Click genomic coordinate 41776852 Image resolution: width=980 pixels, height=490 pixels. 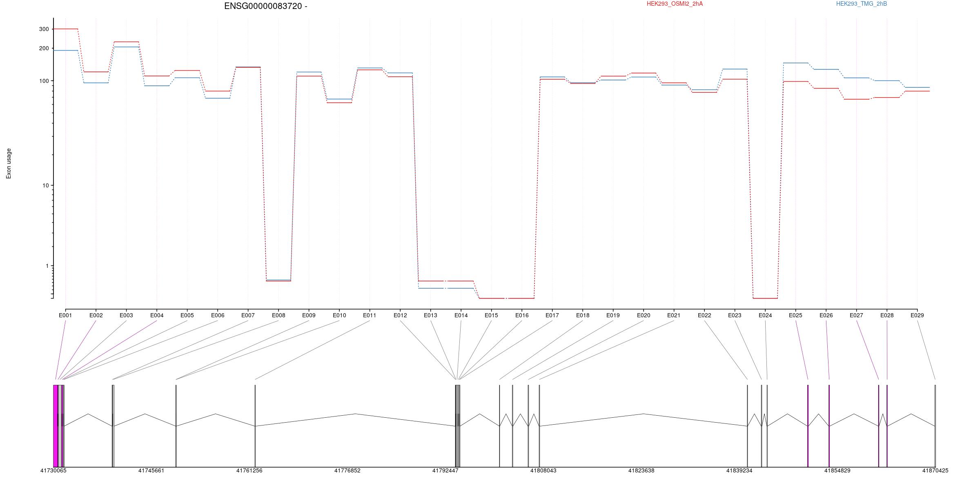click(x=347, y=470)
